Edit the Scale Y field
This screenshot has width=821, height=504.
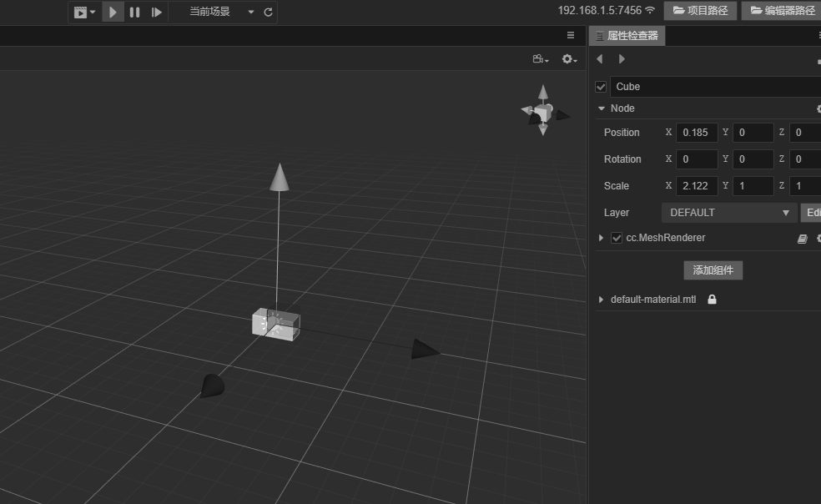point(753,186)
